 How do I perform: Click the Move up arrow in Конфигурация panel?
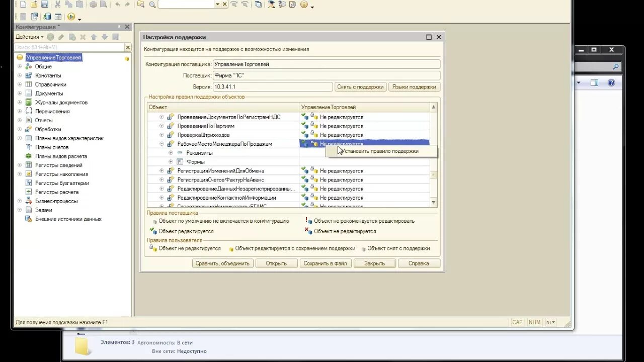(94, 37)
